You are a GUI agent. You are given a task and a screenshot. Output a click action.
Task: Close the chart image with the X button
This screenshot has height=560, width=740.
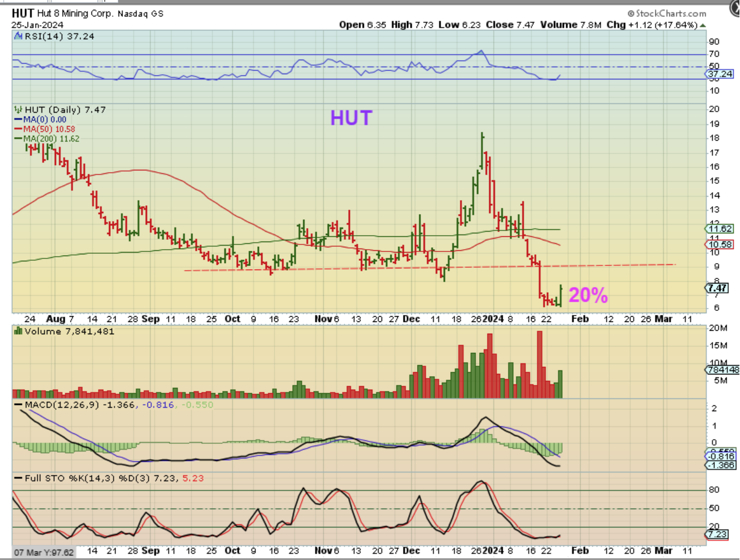(735, 7)
